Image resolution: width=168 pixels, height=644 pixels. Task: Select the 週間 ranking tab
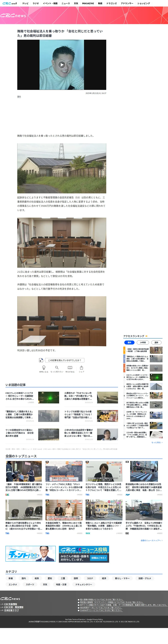(x=156, y=343)
